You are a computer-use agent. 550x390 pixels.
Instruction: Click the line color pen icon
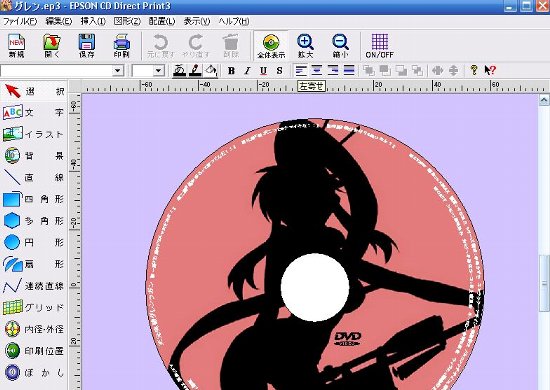[195, 70]
